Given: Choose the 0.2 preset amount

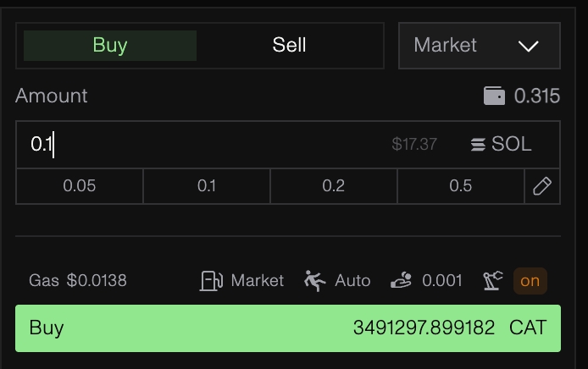Looking at the screenshot, I should point(334,186).
